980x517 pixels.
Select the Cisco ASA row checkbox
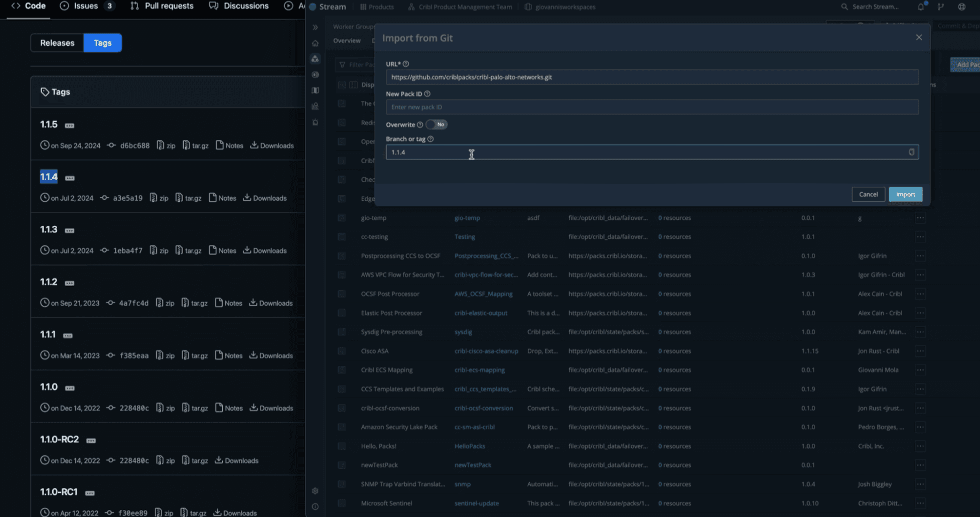click(x=342, y=351)
